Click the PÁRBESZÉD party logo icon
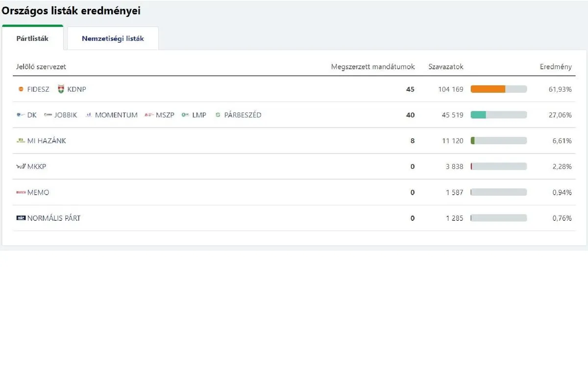 [218, 115]
